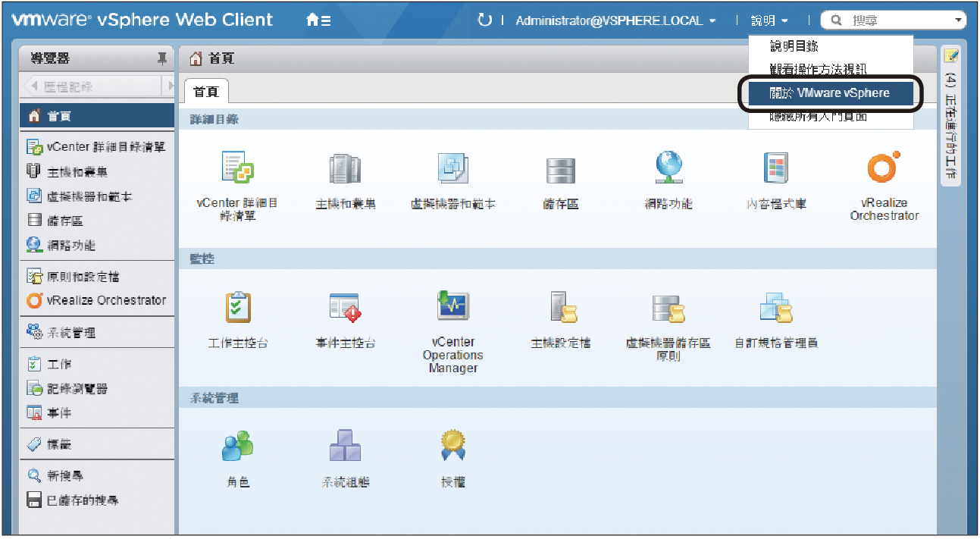Open the 系統組態 blocks icon
Viewport: 980px width, 539px height.
(x=346, y=447)
